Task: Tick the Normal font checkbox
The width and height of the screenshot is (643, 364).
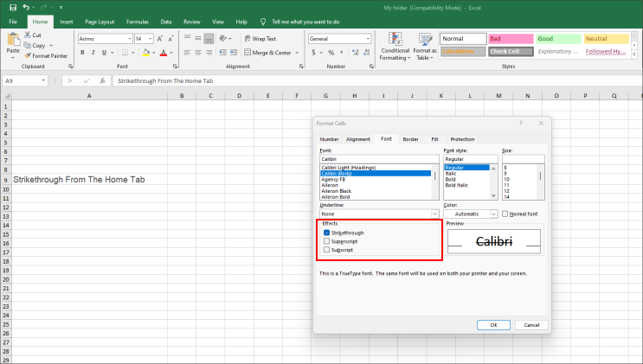Action: pos(505,214)
